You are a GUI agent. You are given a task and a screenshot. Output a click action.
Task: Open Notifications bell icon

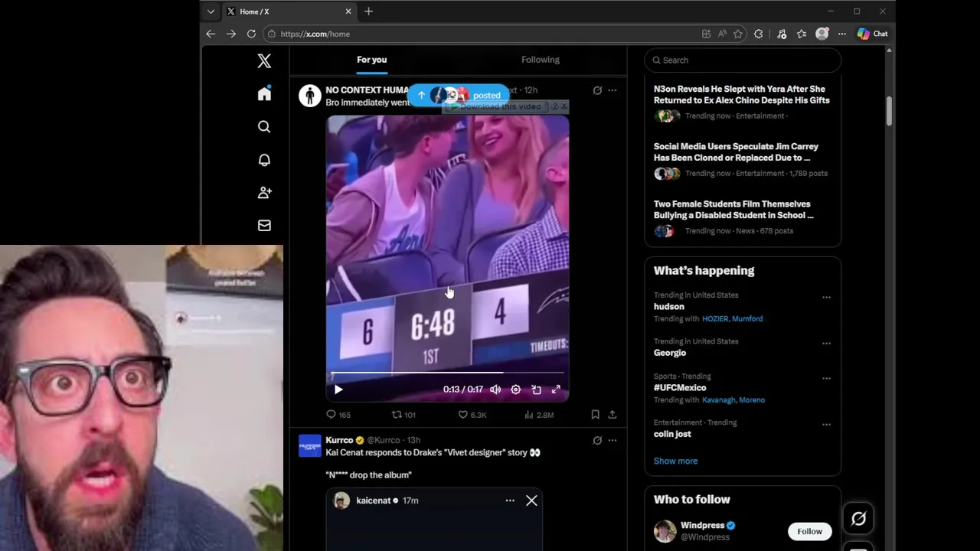click(x=264, y=159)
